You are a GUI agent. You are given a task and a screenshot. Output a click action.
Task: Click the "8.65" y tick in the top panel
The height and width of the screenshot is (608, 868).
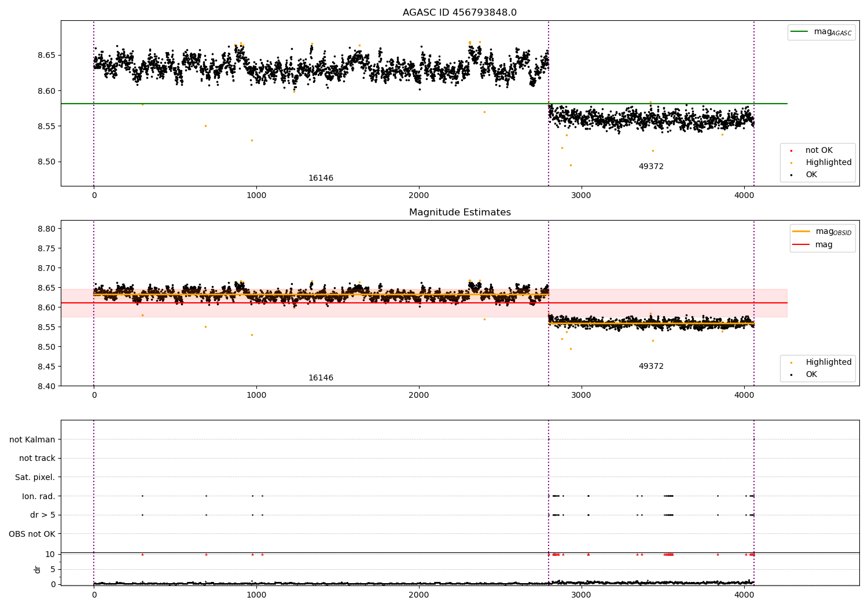pyautogui.click(x=47, y=56)
